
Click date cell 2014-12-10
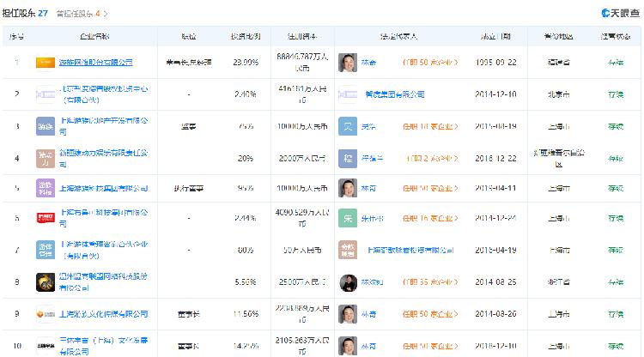click(495, 94)
